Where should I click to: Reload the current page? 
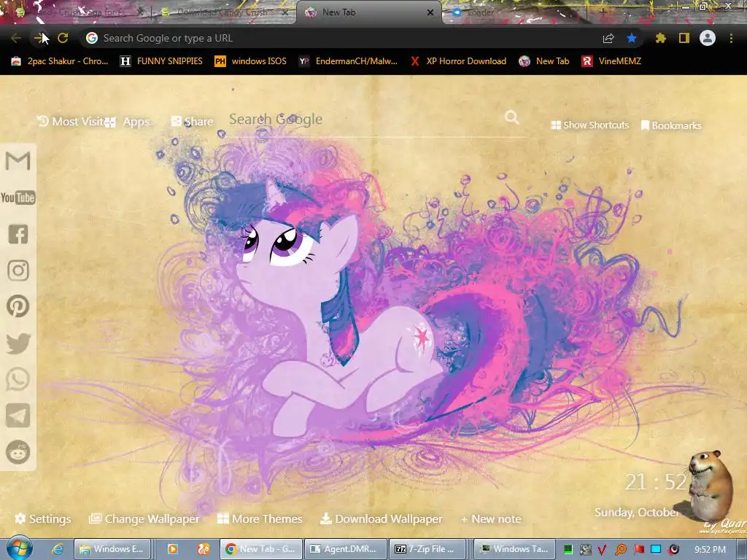[63, 38]
